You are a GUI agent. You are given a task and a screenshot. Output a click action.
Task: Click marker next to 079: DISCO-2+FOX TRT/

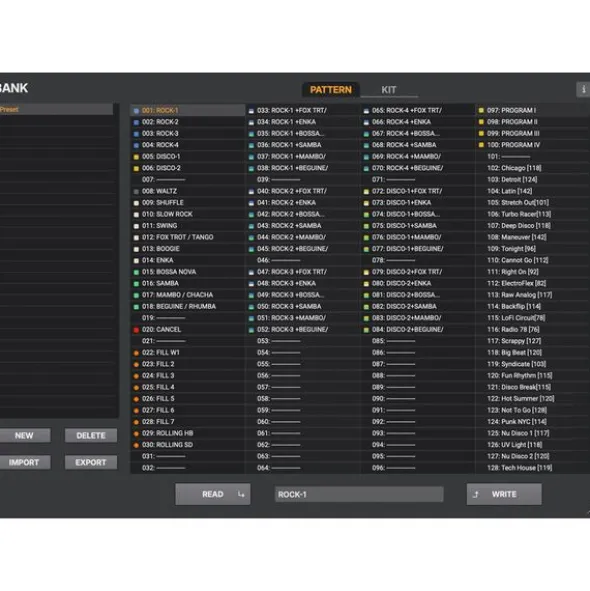(x=366, y=272)
